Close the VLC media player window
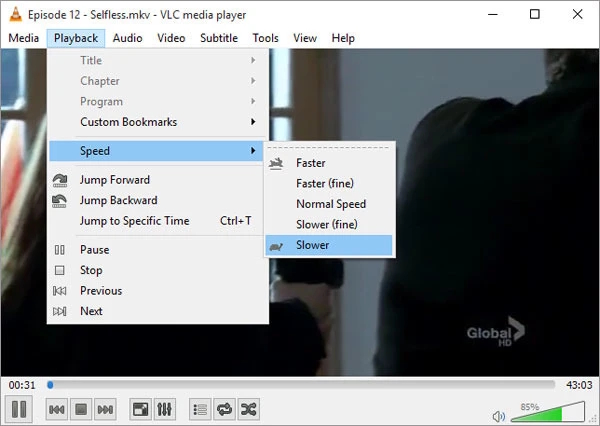Viewport: 600px width, 426px height. pyautogui.click(x=577, y=15)
